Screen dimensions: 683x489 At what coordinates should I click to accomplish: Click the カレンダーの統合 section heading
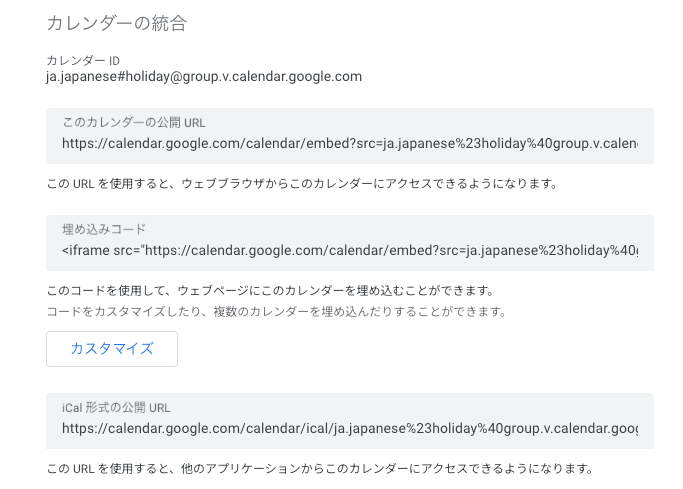117,23
